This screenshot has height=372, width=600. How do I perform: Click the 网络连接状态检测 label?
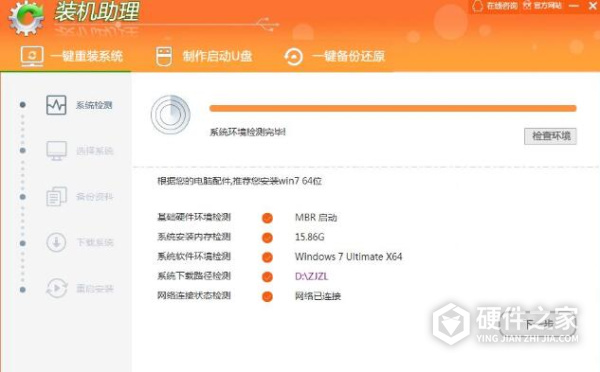(194, 295)
